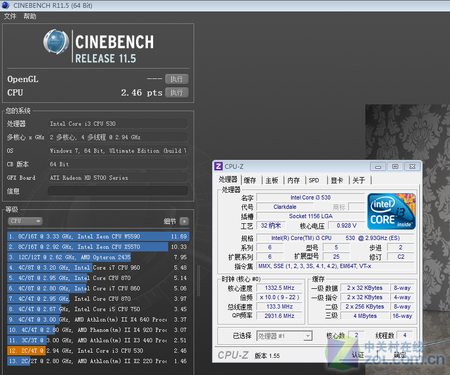Select ranking row AMD Athlon II X3 440

coord(98,340)
